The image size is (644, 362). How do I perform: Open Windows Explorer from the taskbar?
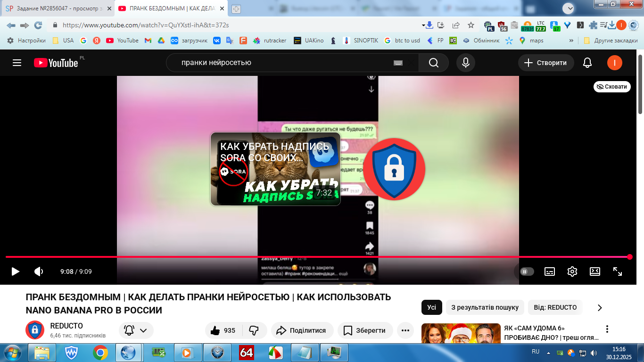pos(42,353)
